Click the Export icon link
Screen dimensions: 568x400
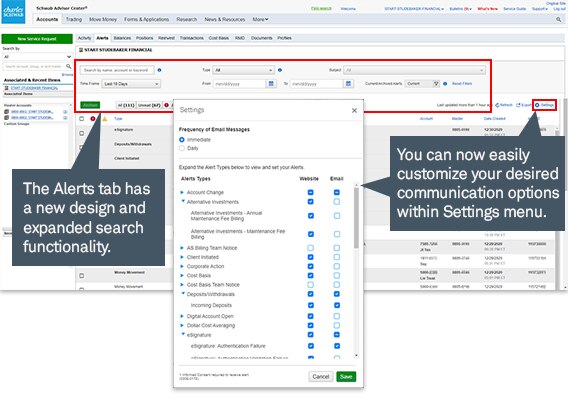[524, 105]
